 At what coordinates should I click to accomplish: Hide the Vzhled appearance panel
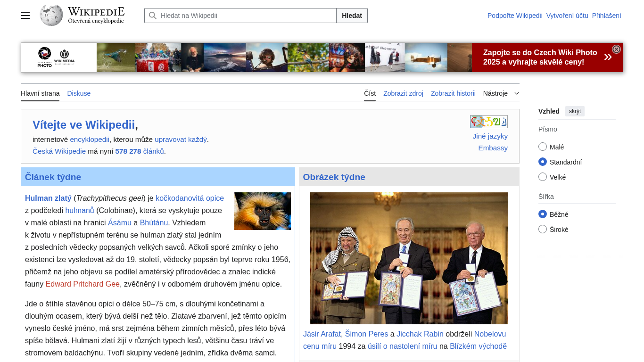575,111
